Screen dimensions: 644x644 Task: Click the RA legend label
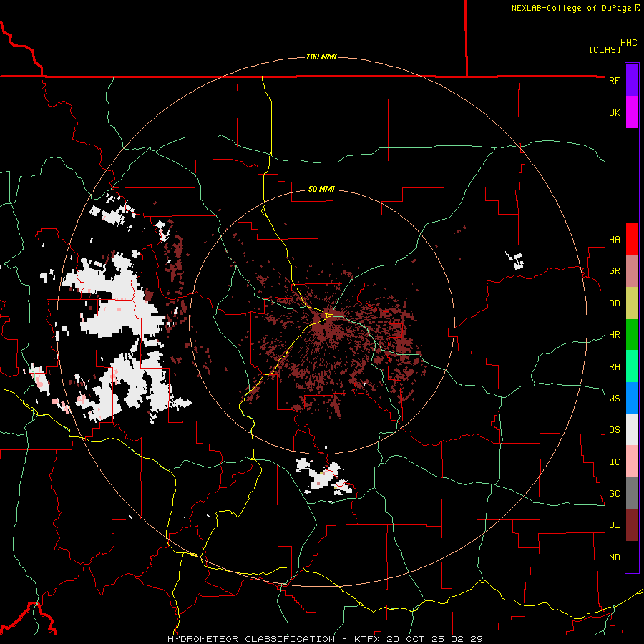[x=614, y=367]
